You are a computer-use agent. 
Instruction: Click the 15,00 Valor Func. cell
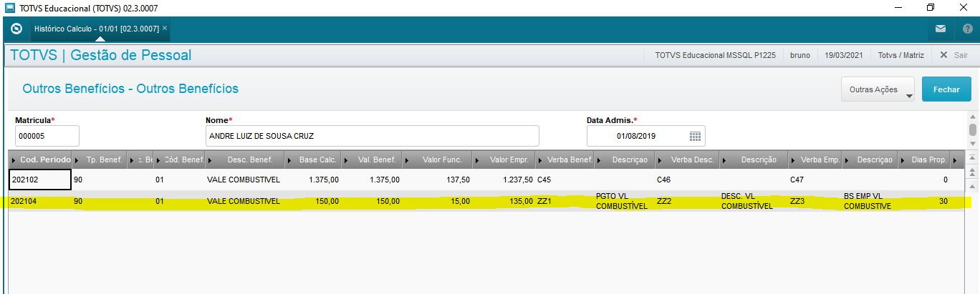438,202
